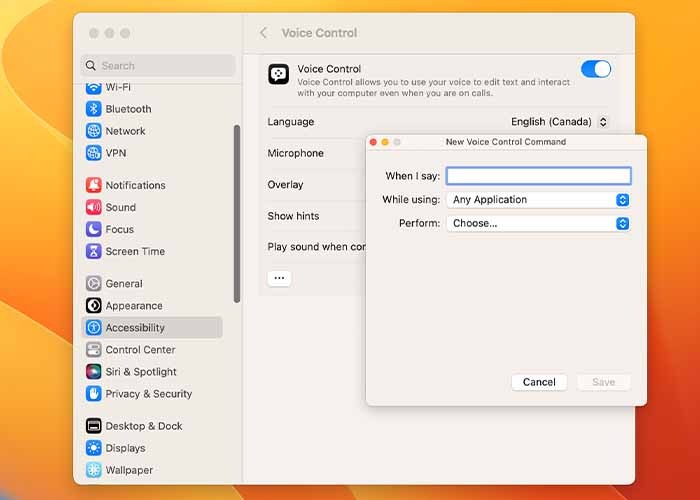Image resolution: width=700 pixels, height=500 pixels.
Task: Click the Microphone settings row label
Action: (296, 153)
